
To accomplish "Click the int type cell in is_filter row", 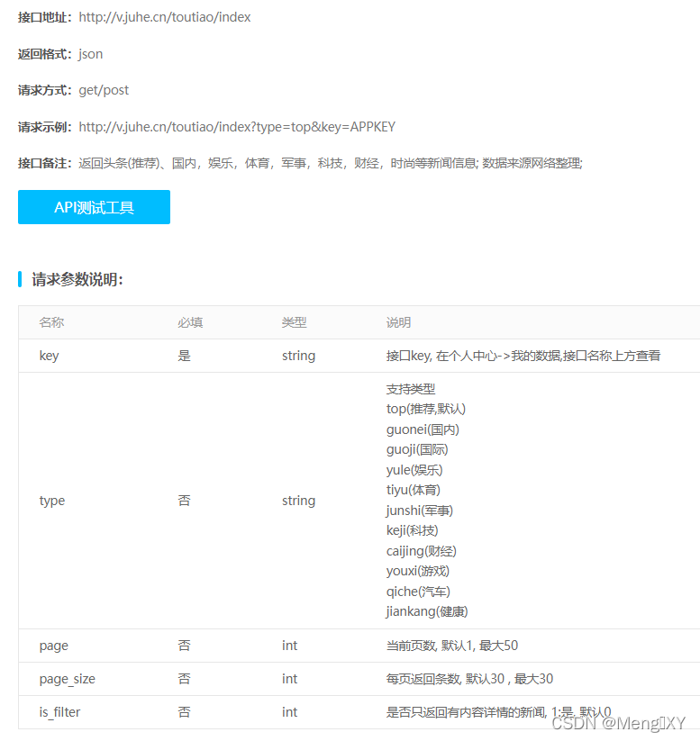I will pyautogui.click(x=289, y=711).
